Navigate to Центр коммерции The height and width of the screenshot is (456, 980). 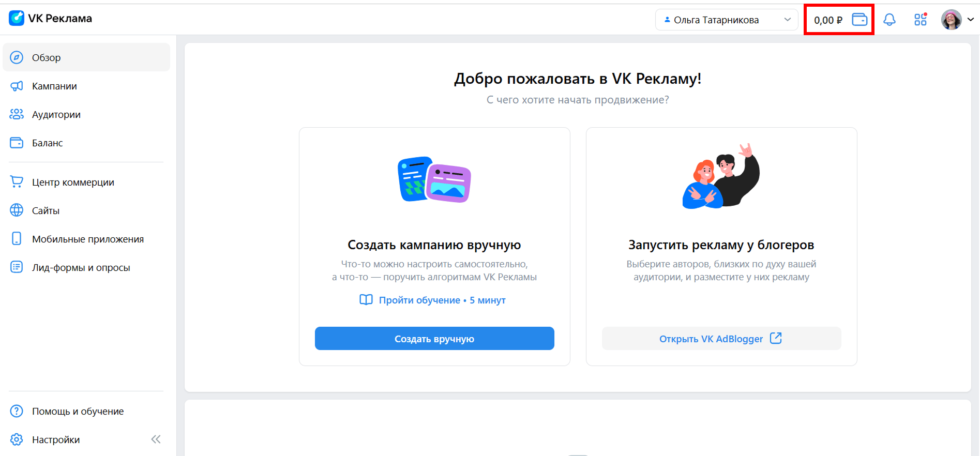tap(86, 182)
